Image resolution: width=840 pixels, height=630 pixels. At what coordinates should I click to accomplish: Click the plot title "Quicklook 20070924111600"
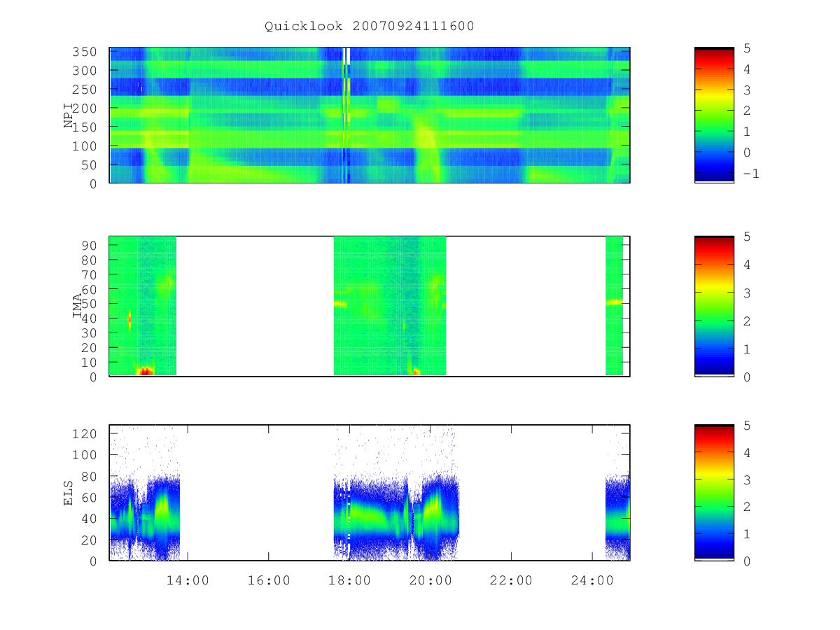pyautogui.click(x=370, y=27)
